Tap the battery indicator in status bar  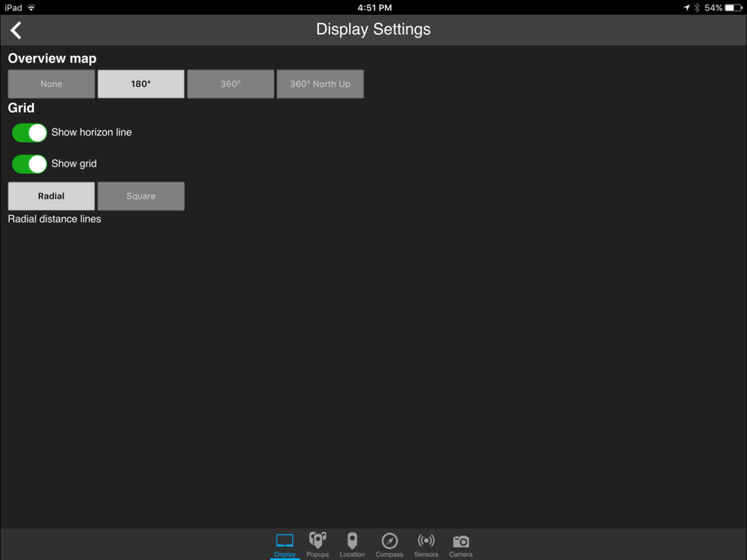point(734,7)
